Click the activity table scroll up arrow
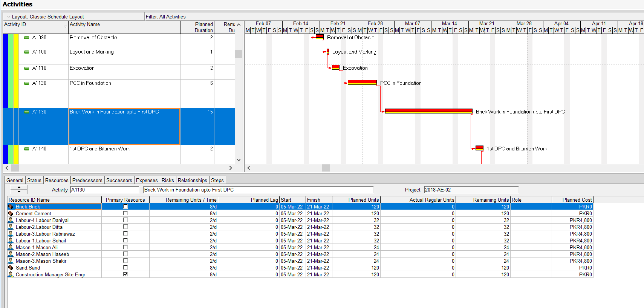 click(x=239, y=25)
